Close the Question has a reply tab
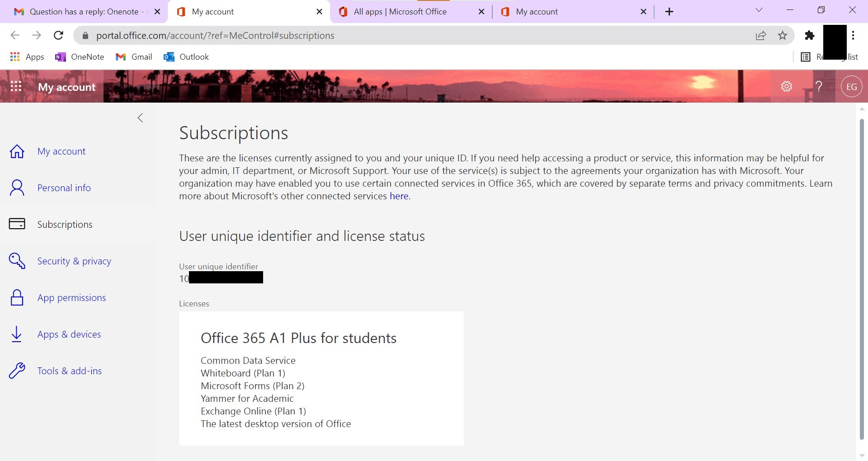Viewport: 868px width, 461px height. pyautogui.click(x=157, y=12)
